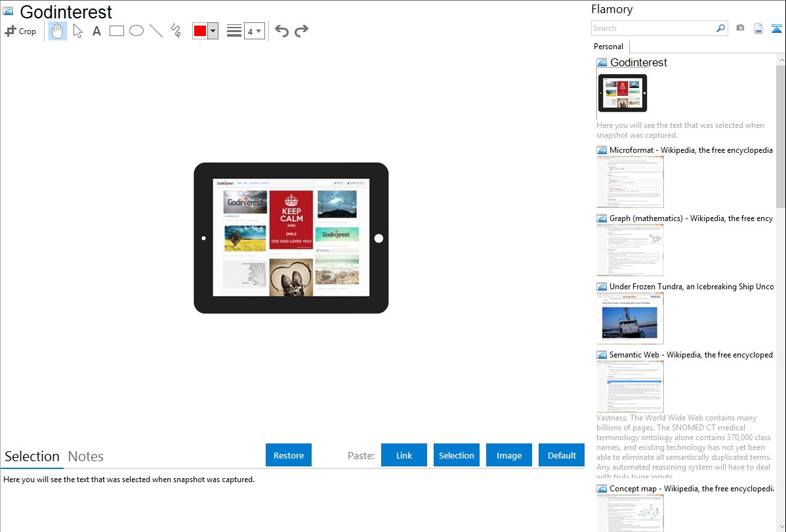Image resolution: width=786 pixels, height=532 pixels.
Task: Click the sidebar scroll up arrow
Action: point(781,60)
